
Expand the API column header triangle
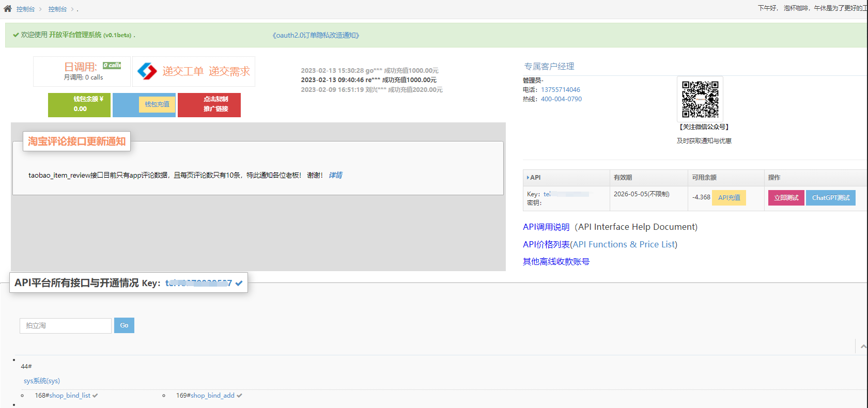click(528, 178)
